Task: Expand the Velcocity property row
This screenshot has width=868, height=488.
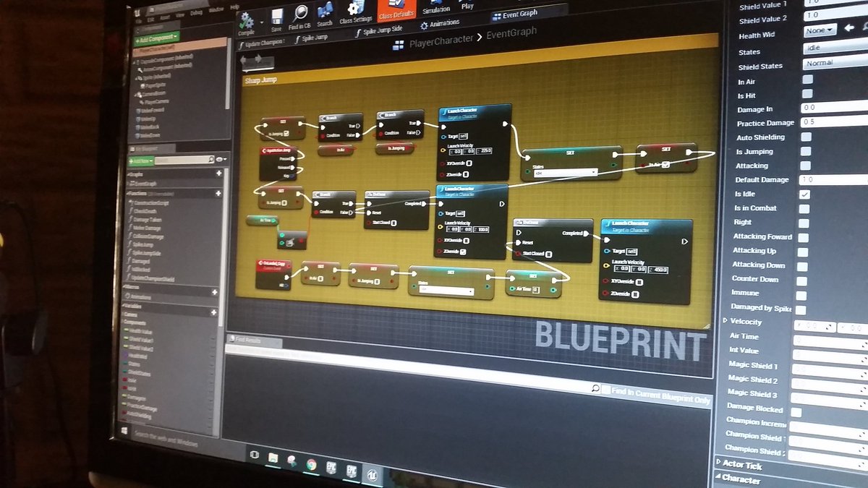Action: click(x=726, y=320)
